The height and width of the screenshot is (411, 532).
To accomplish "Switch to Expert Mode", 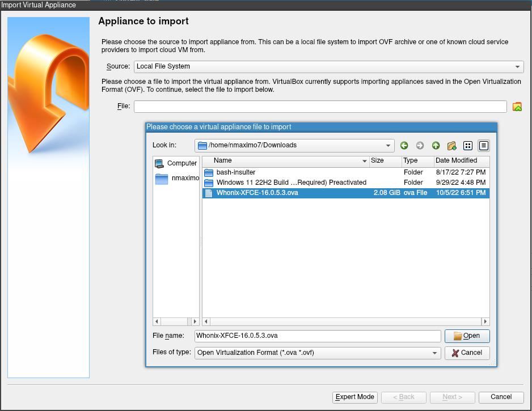I will 354,397.
